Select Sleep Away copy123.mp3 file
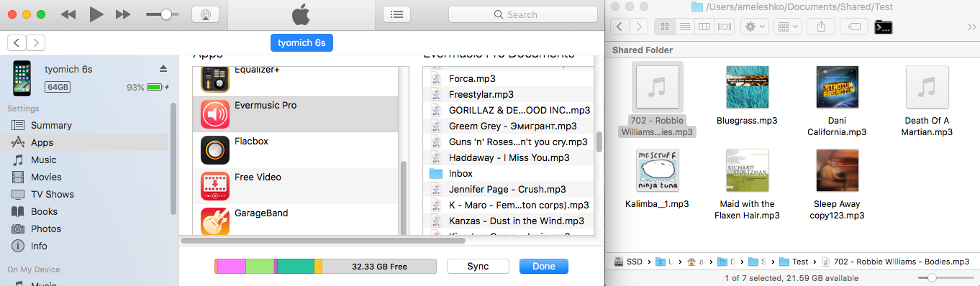The height and width of the screenshot is (286, 980). (837, 184)
